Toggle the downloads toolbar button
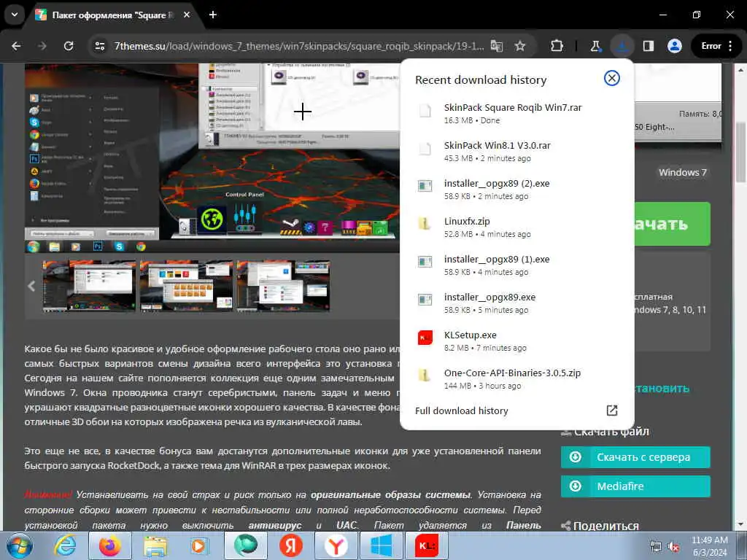Screen dimensions: 747x560 point(622,46)
